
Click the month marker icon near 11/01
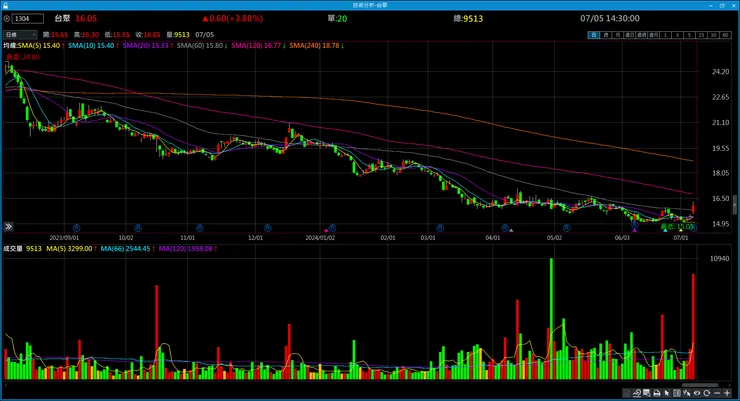pos(200,228)
